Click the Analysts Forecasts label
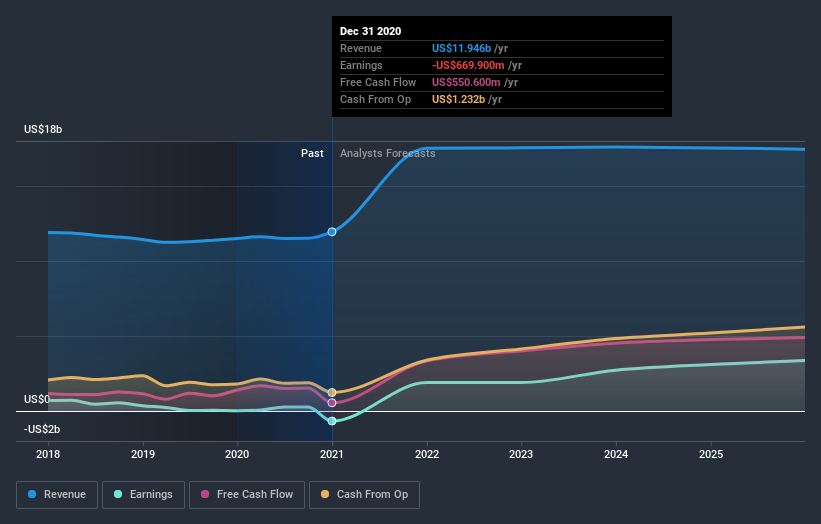Image resolution: width=821 pixels, height=524 pixels. click(x=387, y=153)
